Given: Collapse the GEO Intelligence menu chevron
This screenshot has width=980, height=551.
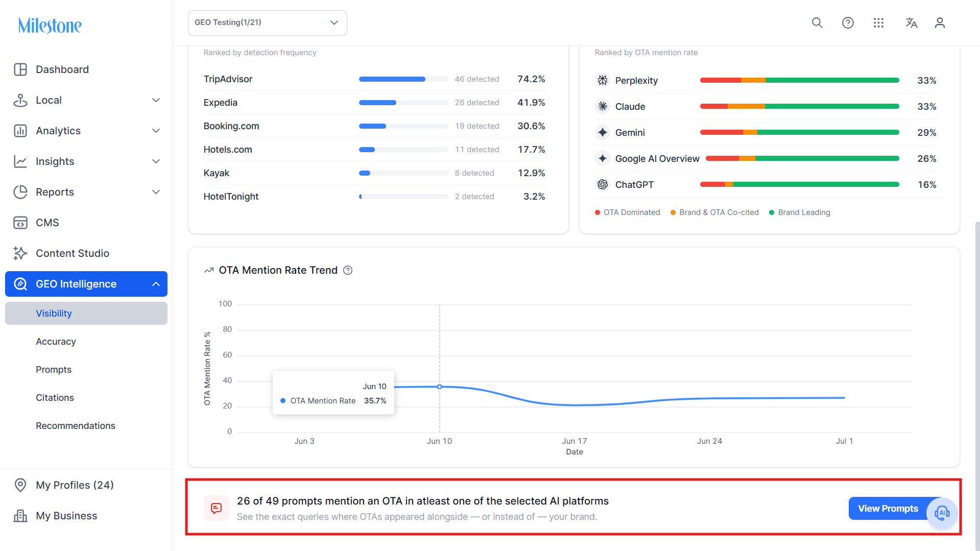Looking at the screenshot, I should tap(156, 284).
